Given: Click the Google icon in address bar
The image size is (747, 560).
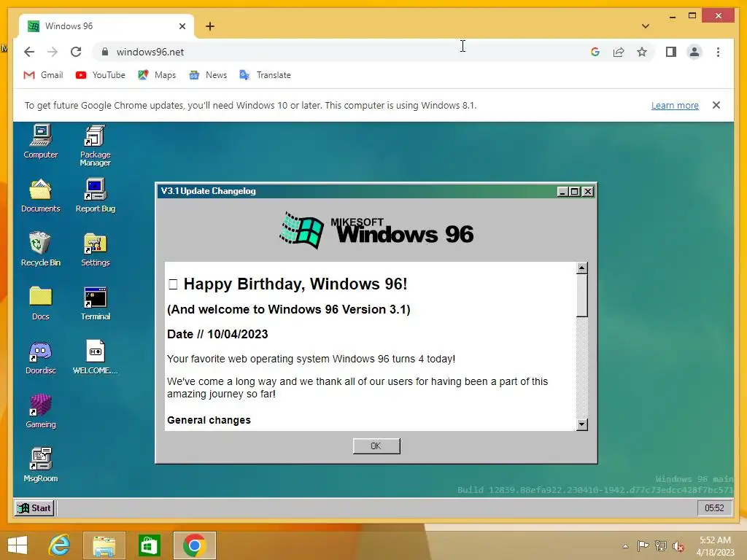Looking at the screenshot, I should [595, 52].
